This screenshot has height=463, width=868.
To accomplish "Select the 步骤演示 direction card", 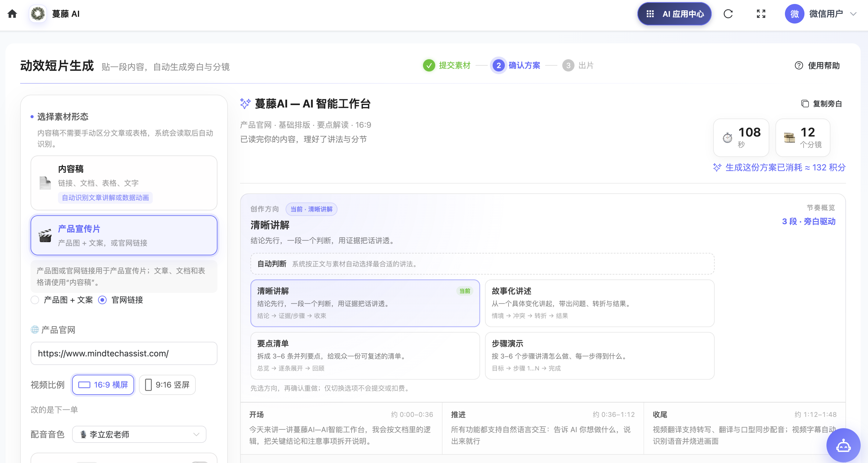I will click(600, 355).
